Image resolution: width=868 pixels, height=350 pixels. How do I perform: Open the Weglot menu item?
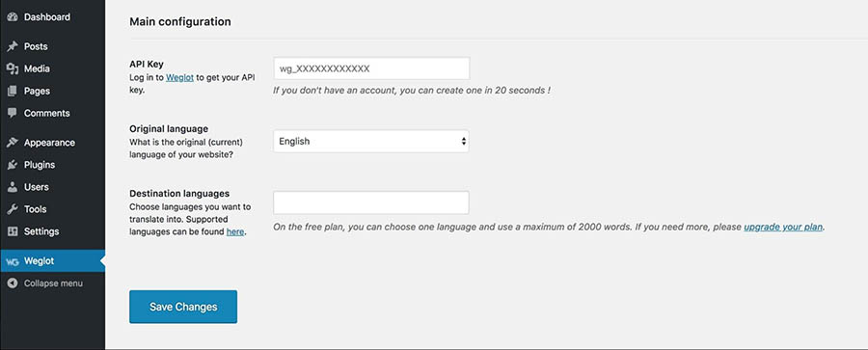coord(53,261)
